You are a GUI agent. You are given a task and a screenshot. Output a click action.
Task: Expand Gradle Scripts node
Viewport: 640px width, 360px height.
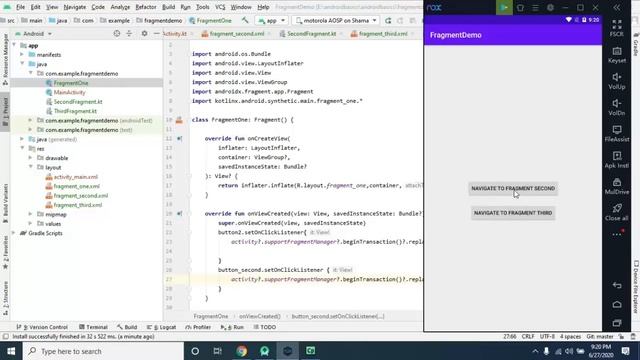[x=14, y=233]
